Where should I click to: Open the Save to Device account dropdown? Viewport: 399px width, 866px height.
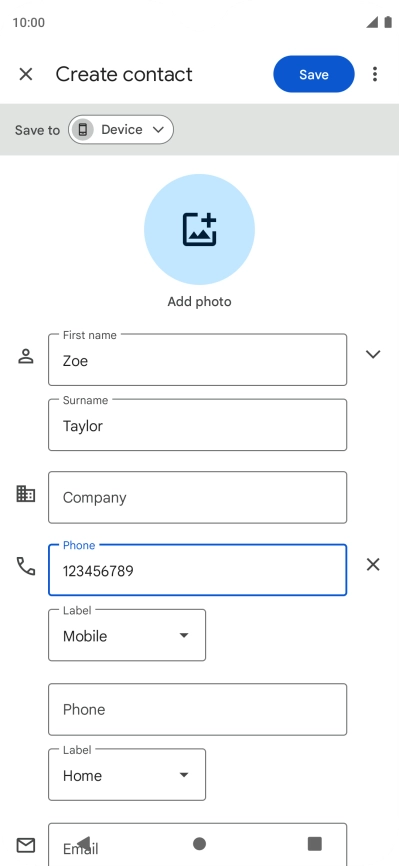pos(121,130)
